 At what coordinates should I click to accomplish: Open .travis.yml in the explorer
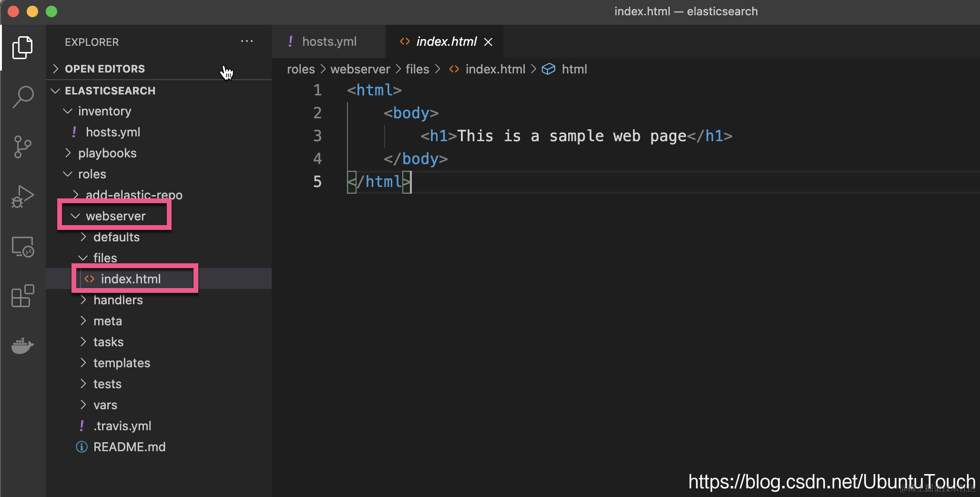click(x=122, y=426)
